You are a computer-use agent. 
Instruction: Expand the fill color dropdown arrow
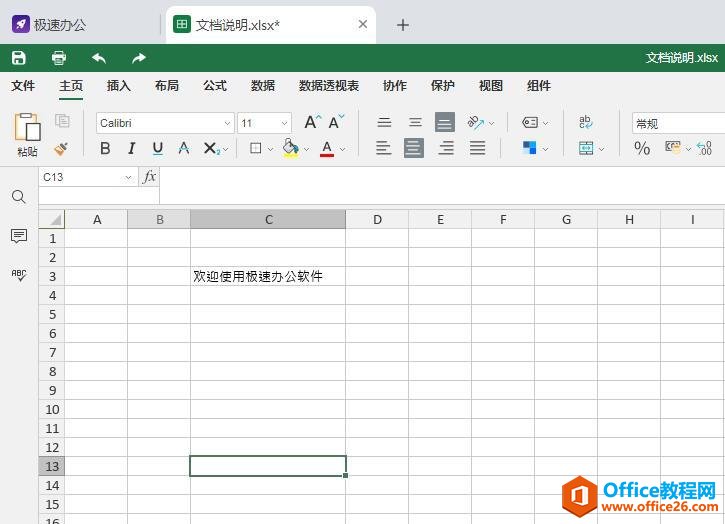coord(306,149)
